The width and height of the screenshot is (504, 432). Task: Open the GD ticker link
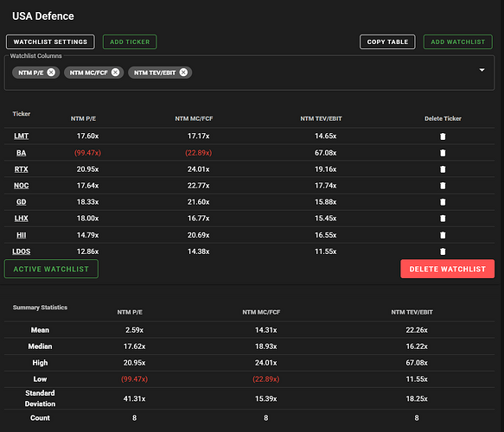click(x=22, y=202)
